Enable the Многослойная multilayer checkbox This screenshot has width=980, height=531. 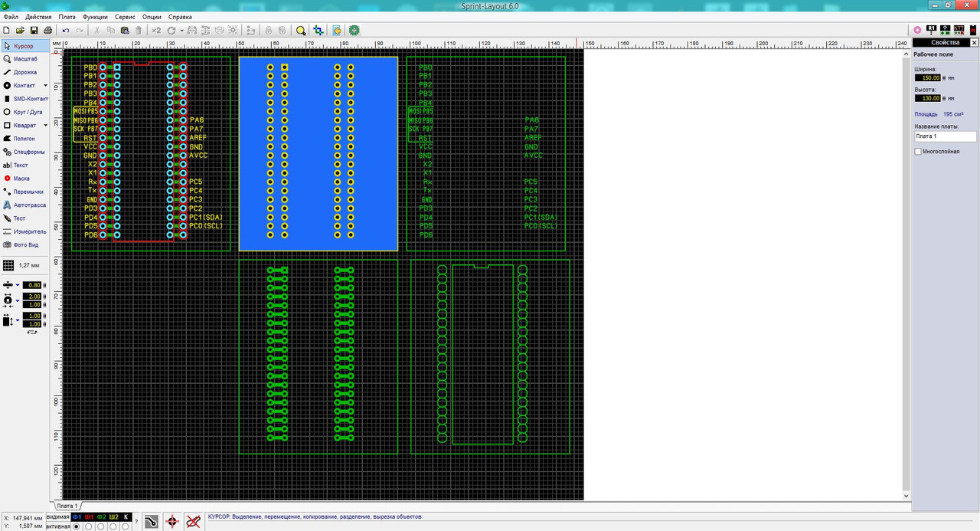tap(918, 152)
